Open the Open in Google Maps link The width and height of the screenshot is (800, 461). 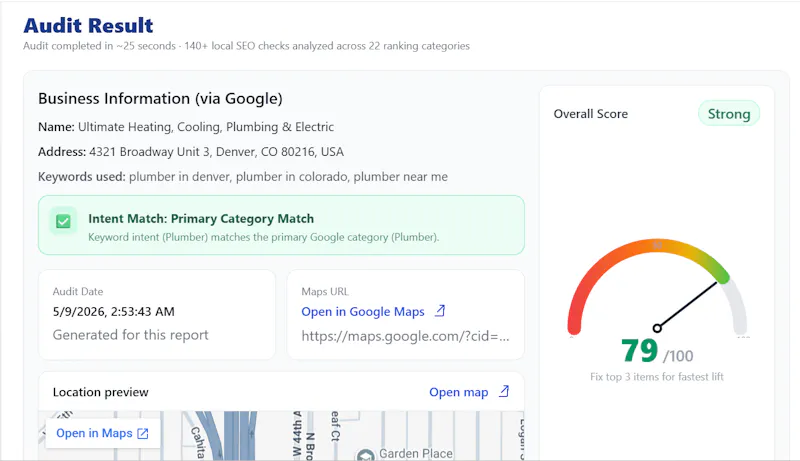coord(363,312)
